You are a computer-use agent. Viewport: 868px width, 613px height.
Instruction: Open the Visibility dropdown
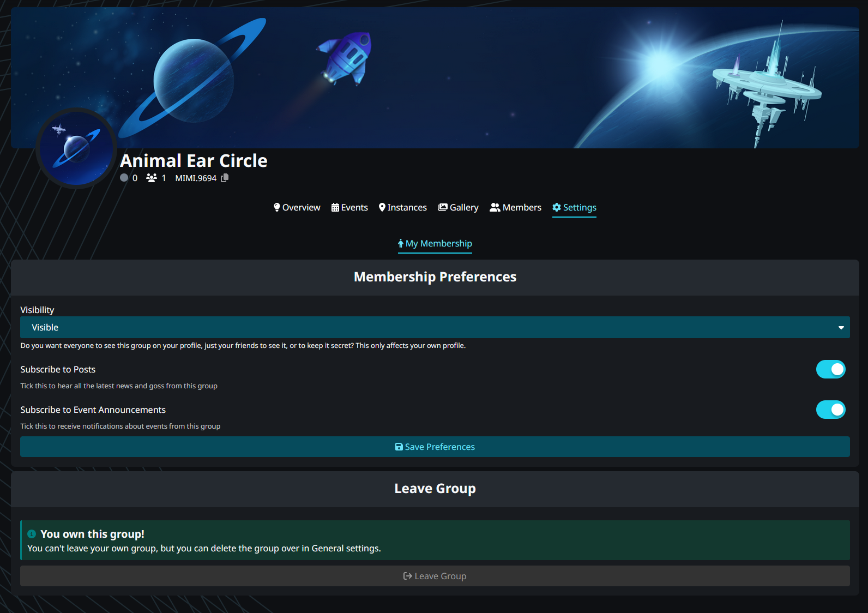pyautogui.click(x=435, y=327)
